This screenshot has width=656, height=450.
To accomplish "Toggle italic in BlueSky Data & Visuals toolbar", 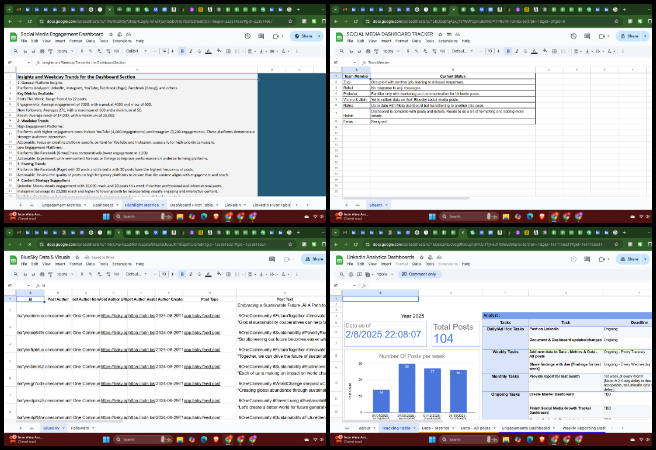I will 191,274.
